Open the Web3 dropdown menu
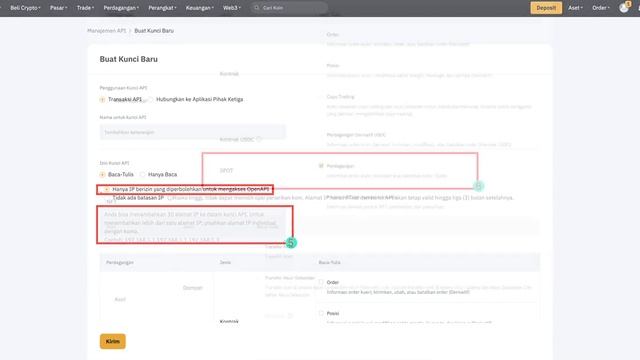This screenshot has height=360, width=640. (x=232, y=8)
